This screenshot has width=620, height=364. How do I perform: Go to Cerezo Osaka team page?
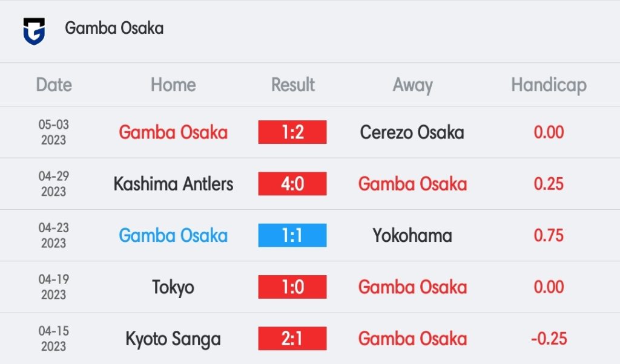point(412,132)
